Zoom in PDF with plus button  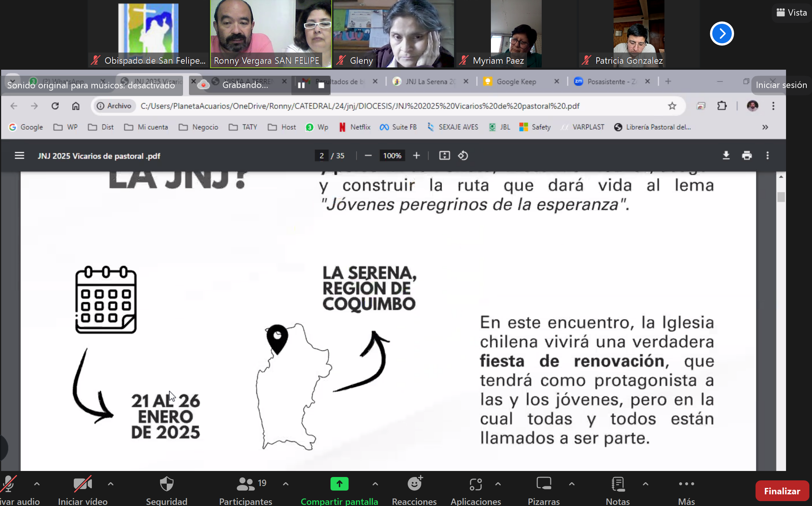pyautogui.click(x=416, y=156)
